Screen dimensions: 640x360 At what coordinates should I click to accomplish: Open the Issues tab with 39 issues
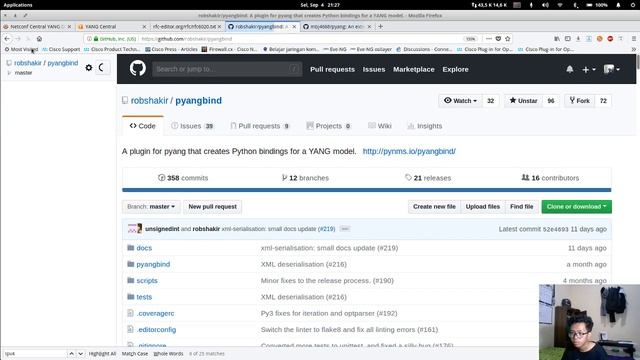(192, 126)
